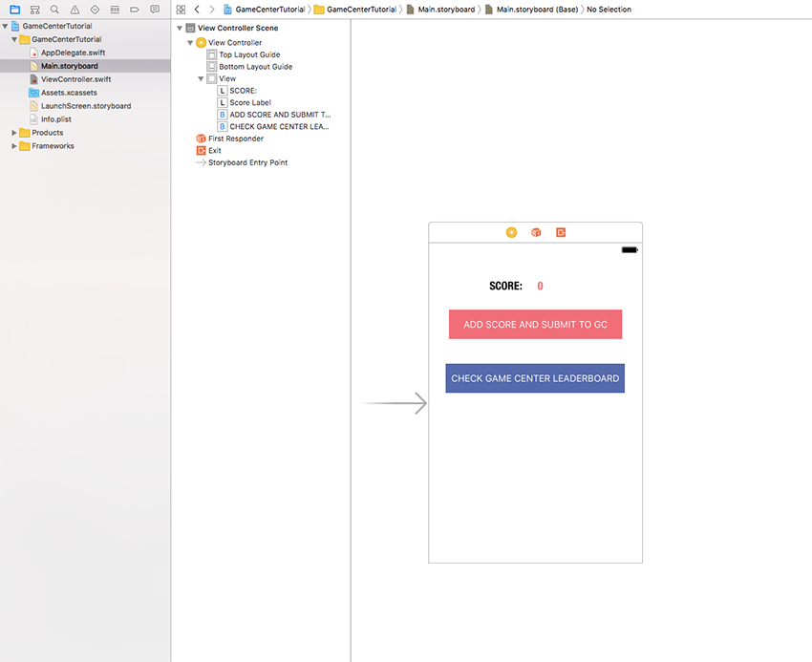Select Storyboard Entry Point in outline

click(248, 162)
